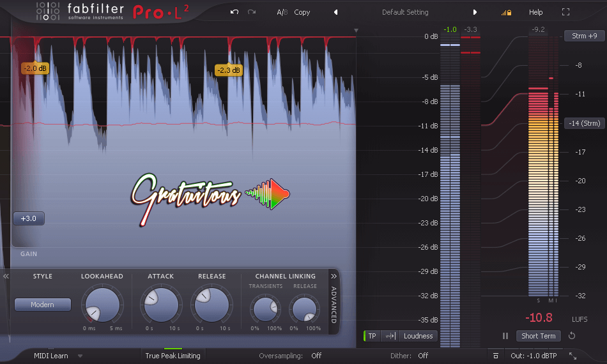Image resolution: width=607 pixels, height=364 pixels.
Task: Toggle the TP true peak meter button
Action: click(x=372, y=336)
